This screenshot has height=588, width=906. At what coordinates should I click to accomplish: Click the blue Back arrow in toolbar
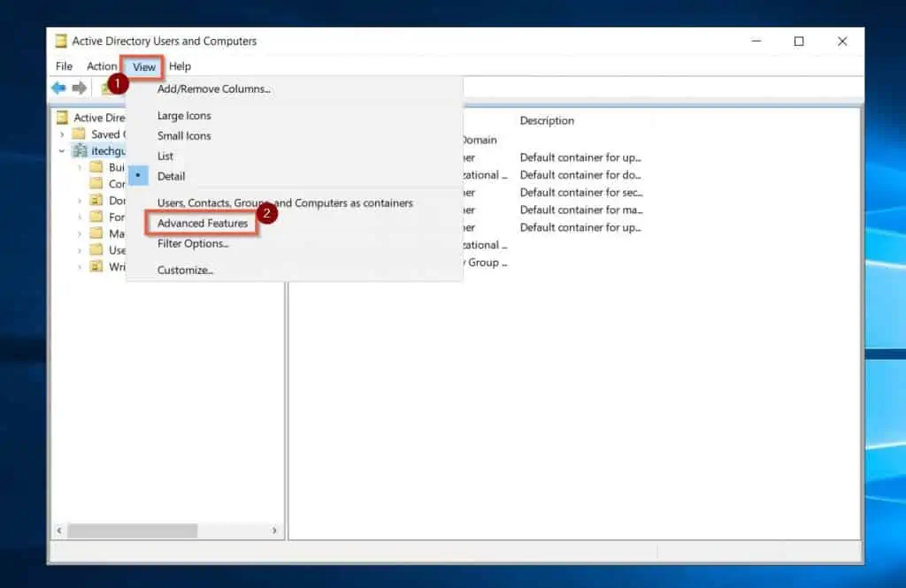point(58,88)
